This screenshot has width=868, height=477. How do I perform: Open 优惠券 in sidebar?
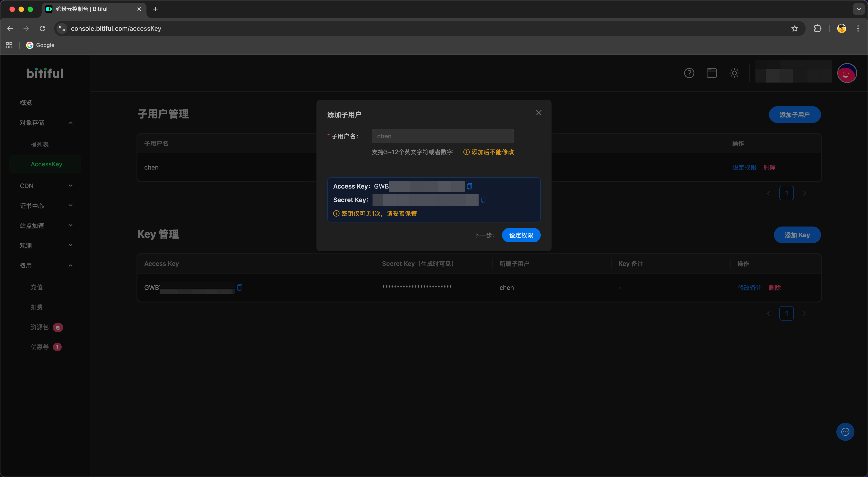40,347
